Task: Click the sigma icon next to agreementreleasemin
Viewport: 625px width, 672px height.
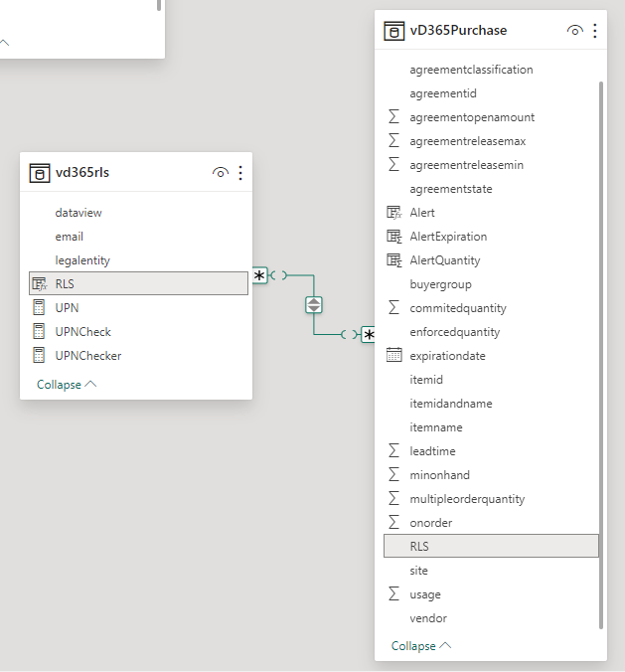Action: coord(393,164)
